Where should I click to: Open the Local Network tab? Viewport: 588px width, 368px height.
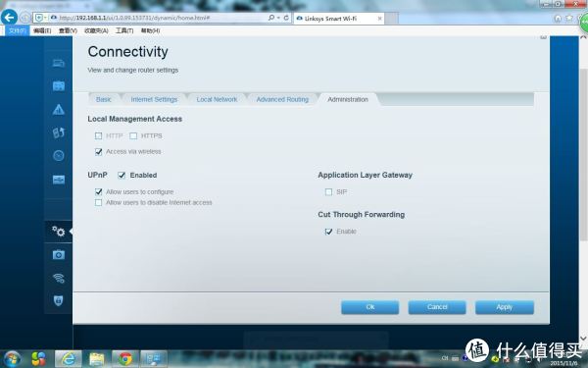point(217,99)
